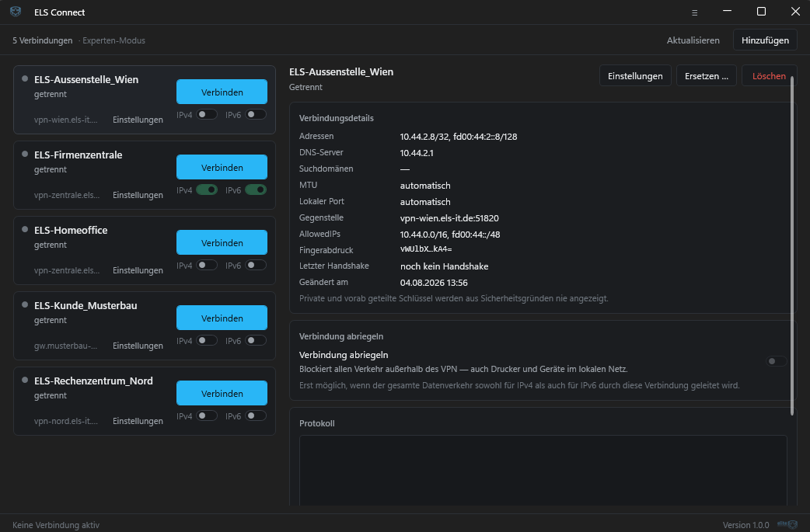Click Aktualisieren in the top bar
Viewport: 810px width, 532px height.
693,40
